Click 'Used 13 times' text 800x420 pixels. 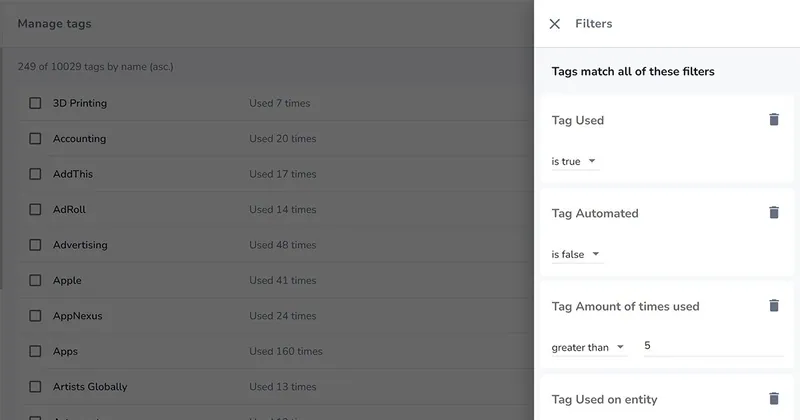(283, 387)
